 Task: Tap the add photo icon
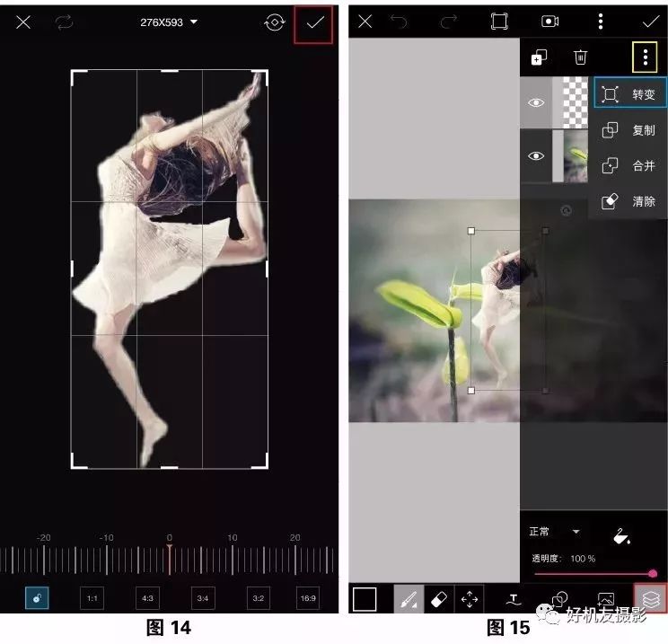[605, 599]
